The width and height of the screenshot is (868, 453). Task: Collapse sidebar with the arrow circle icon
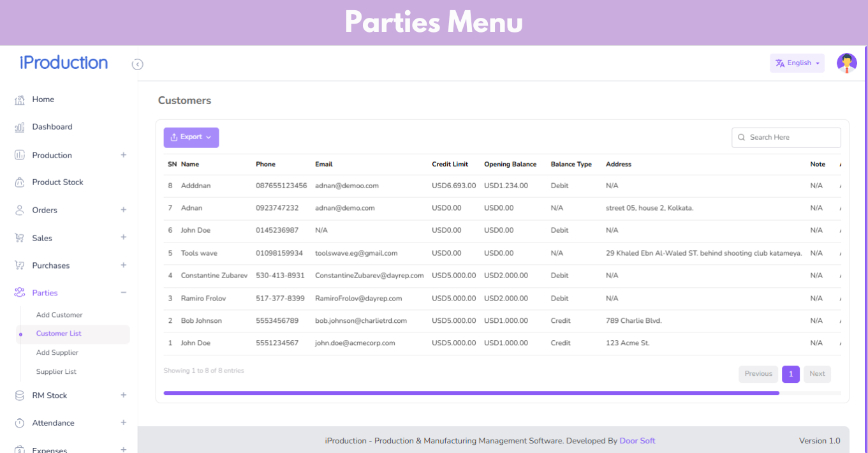137,64
